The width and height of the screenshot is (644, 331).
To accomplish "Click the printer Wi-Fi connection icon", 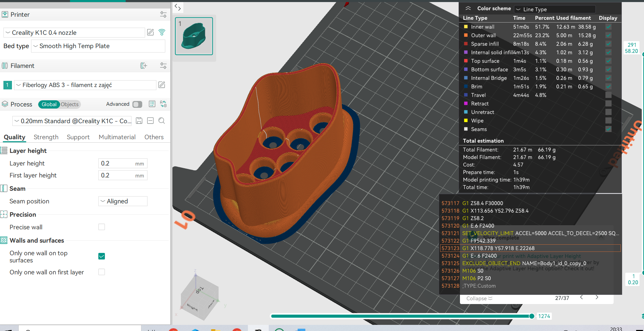I will click(162, 32).
